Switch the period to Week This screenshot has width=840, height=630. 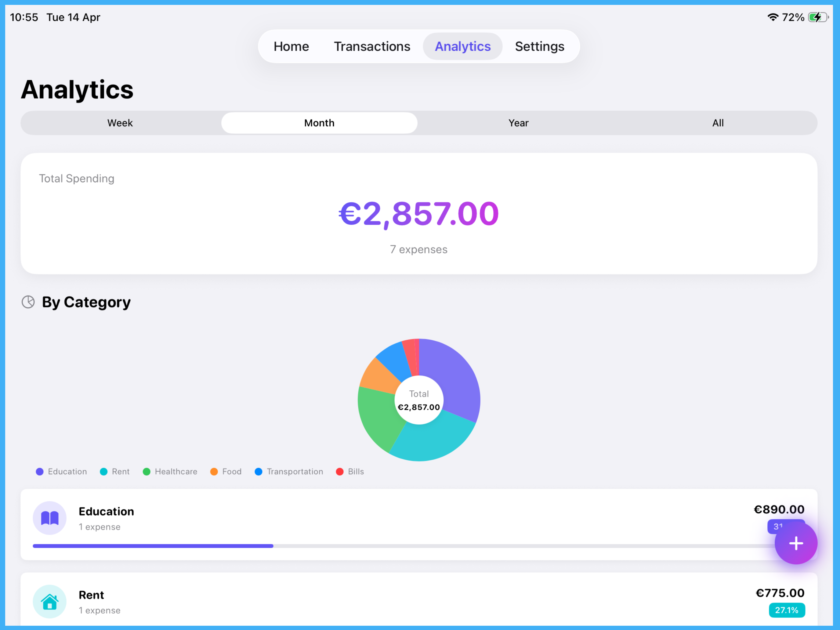point(120,123)
